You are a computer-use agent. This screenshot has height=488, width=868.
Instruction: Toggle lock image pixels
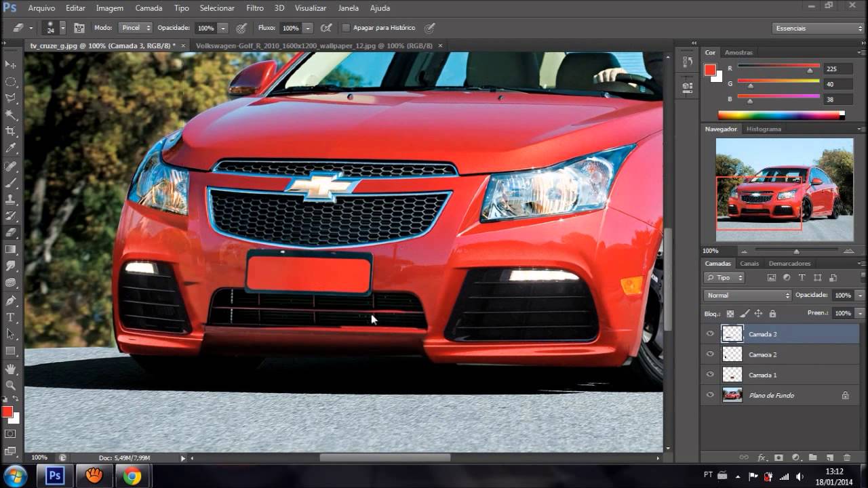(x=745, y=314)
